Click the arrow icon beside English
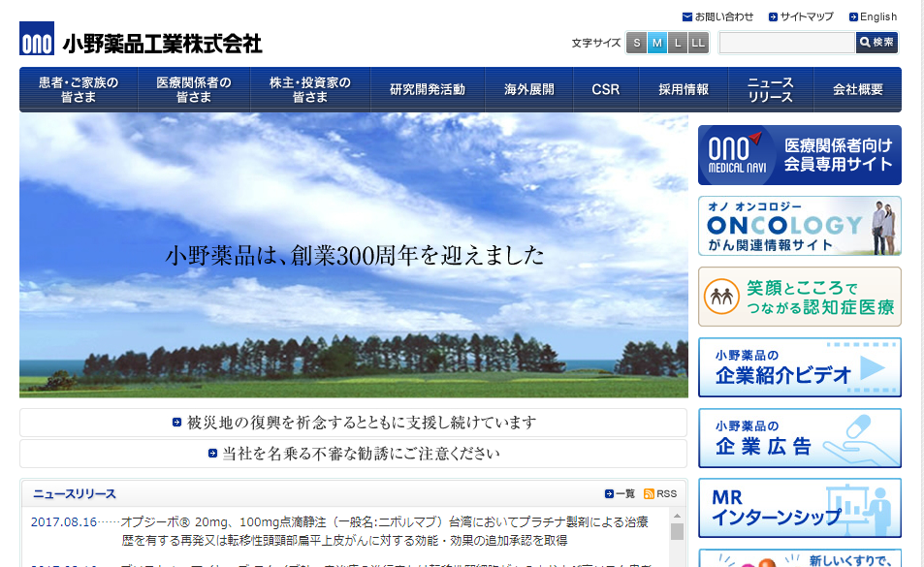 click(x=853, y=17)
